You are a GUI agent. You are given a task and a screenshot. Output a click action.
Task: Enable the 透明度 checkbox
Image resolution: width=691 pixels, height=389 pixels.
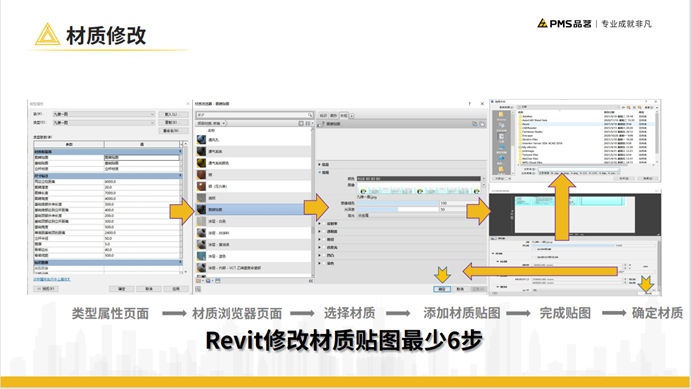[x=324, y=231]
